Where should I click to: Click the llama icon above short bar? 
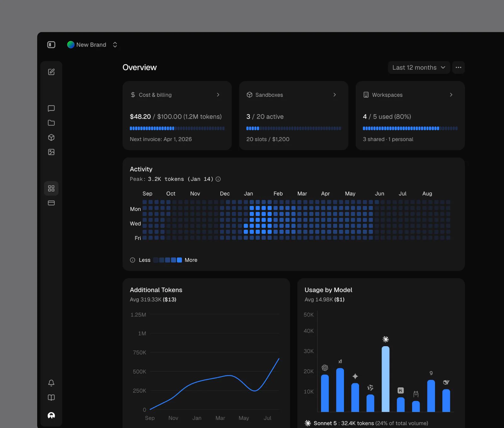(416, 394)
